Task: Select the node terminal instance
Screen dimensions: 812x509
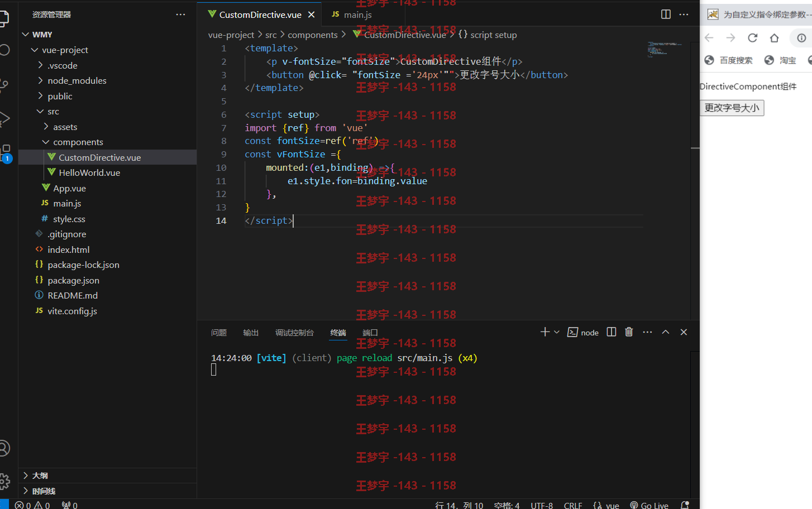Action: pyautogui.click(x=583, y=333)
